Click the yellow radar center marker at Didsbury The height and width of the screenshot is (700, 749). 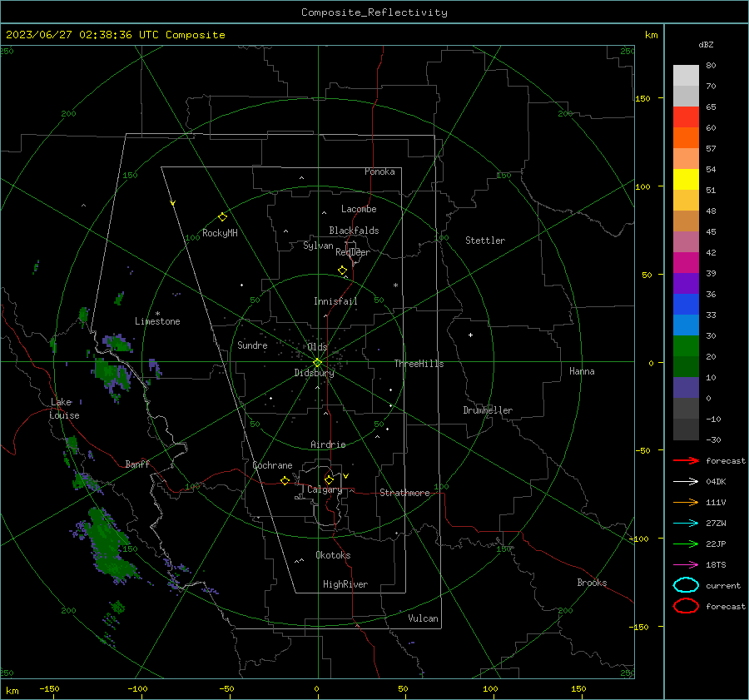(x=317, y=363)
